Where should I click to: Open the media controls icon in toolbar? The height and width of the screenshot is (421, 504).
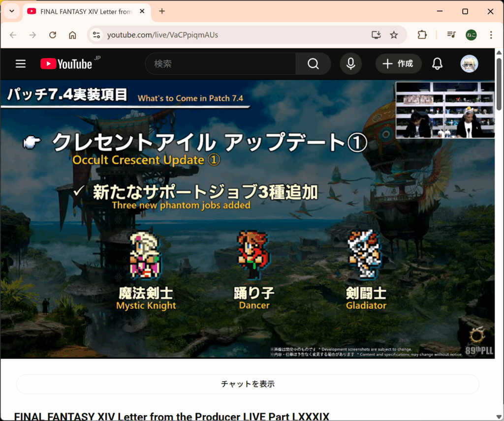click(x=451, y=35)
